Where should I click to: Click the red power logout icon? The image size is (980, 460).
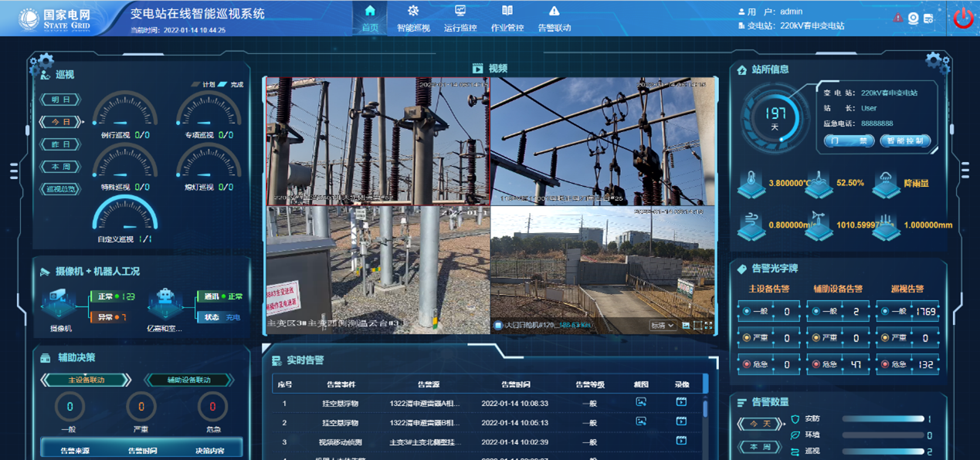[963, 18]
